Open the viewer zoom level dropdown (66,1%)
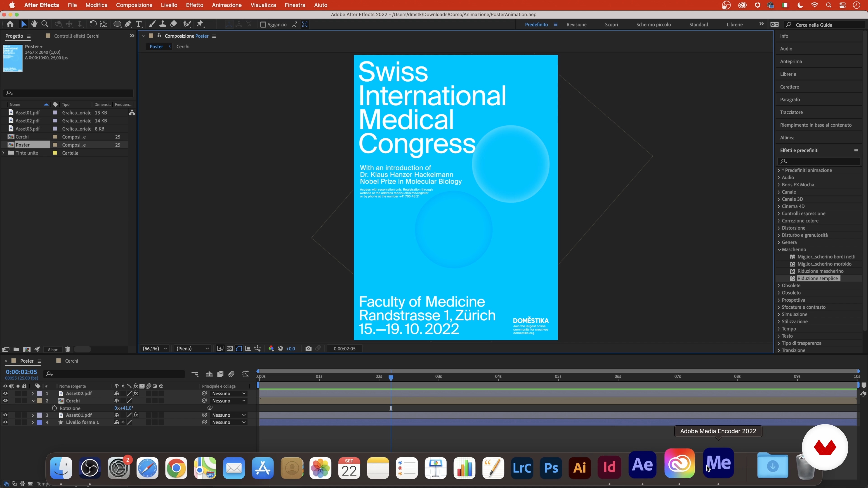Image resolution: width=868 pixels, height=488 pixels. (x=155, y=349)
